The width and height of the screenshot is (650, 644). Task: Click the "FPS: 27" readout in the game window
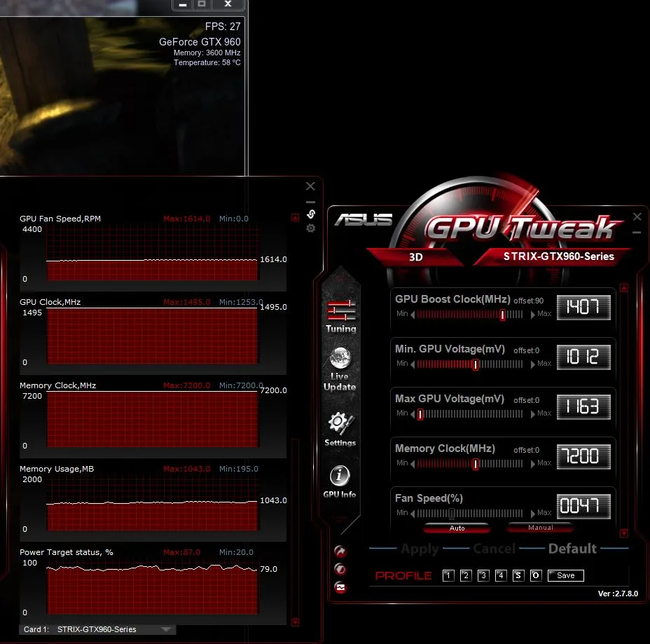coord(223,27)
